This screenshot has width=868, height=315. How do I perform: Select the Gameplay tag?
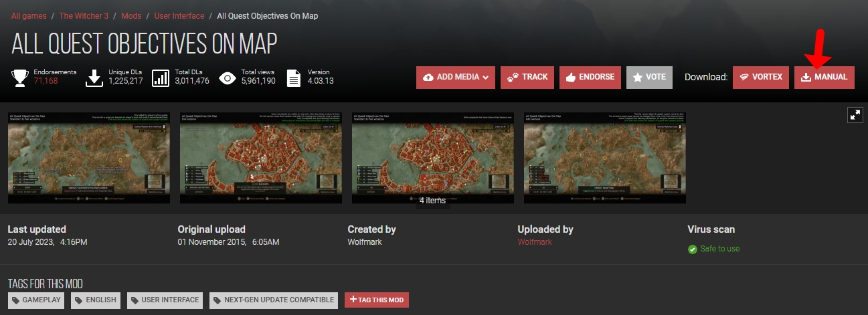[36, 300]
